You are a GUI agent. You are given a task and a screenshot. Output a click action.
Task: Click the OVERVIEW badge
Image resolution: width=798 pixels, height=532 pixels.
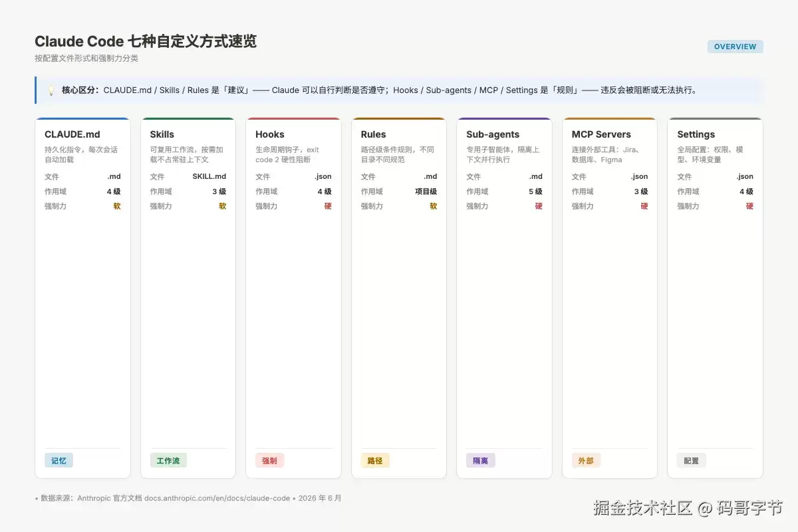735,47
